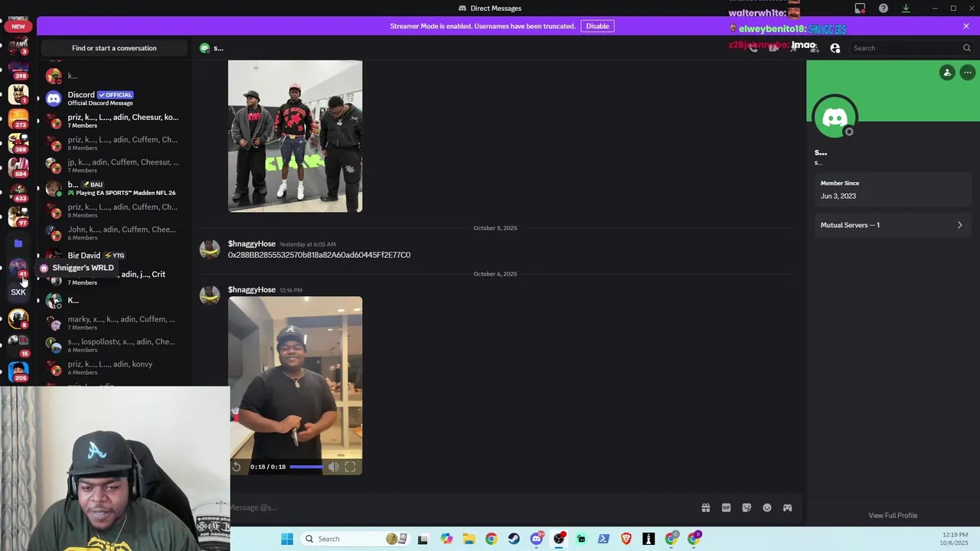Open Discord Help question mark icon
The height and width of the screenshot is (551, 980).
click(883, 8)
